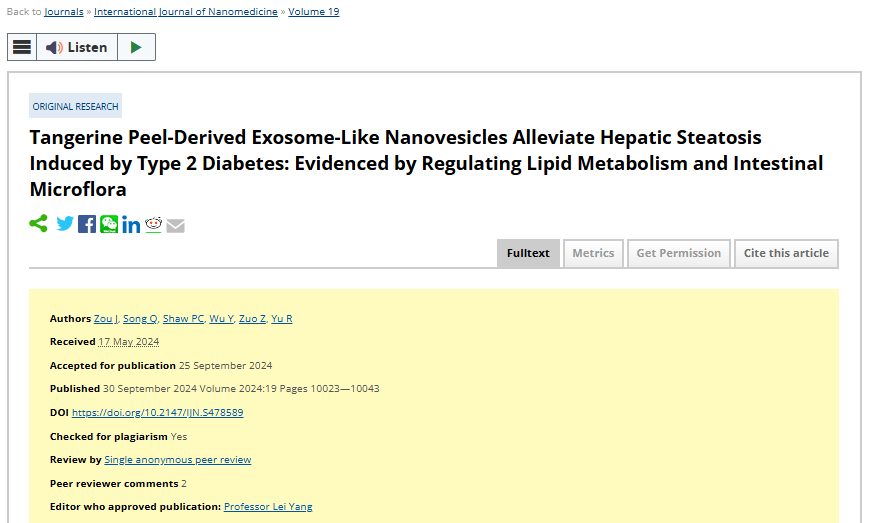Image resolution: width=871 pixels, height=523 pixels.
Task: Share the article on Twitter
Action: pyautogui.click(x=65, y=224)
